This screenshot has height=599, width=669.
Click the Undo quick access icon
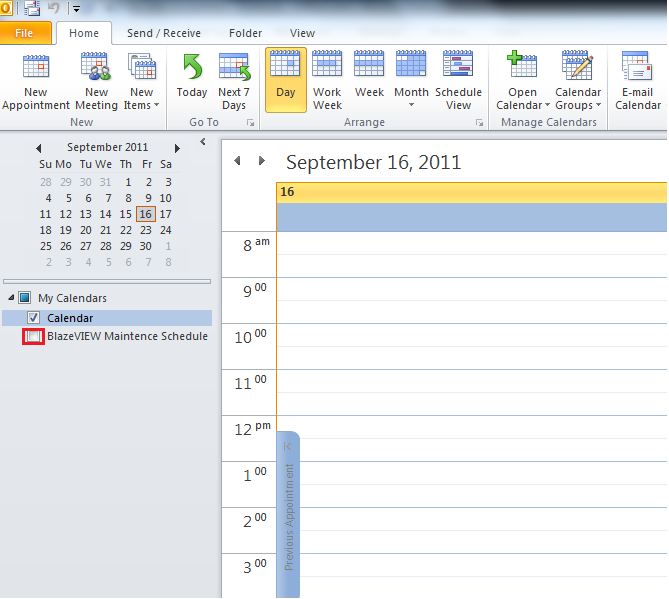pos(54,8)
